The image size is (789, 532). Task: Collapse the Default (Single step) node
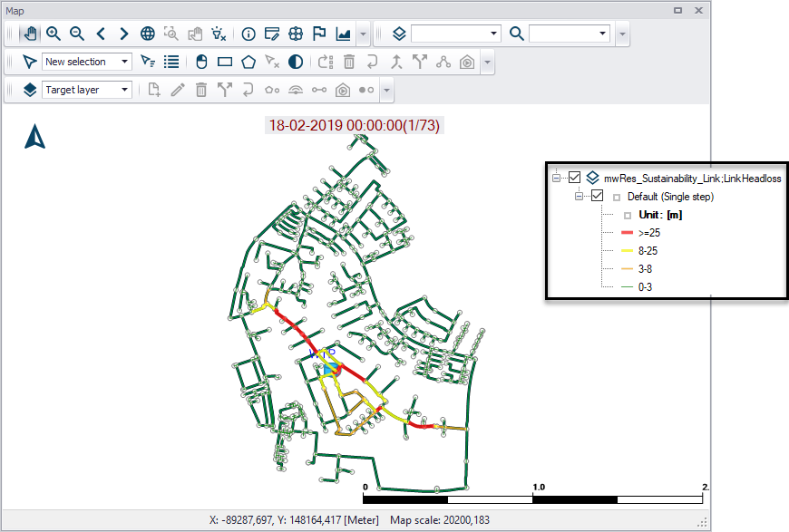(579, 196)
